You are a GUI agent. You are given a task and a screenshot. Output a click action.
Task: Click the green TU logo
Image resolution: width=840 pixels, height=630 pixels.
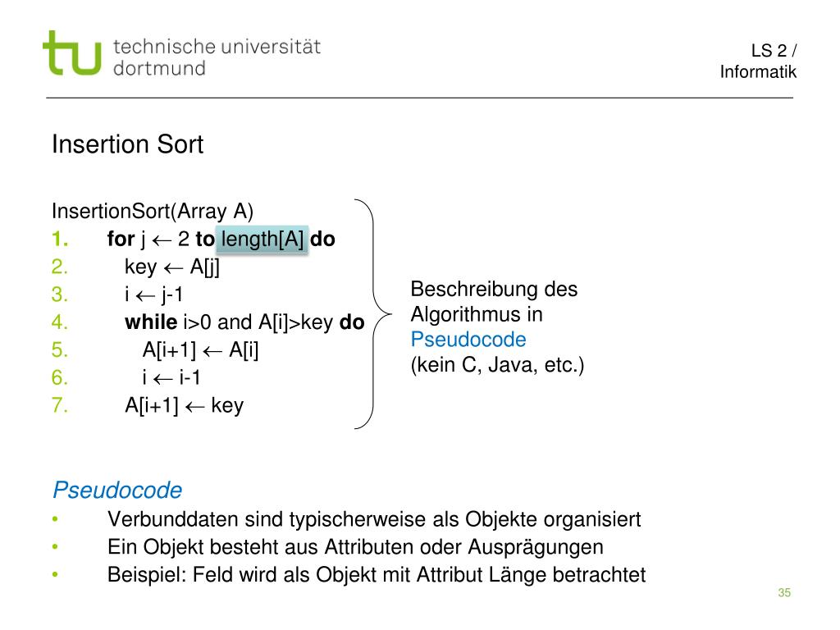click(x=72, y=52)
